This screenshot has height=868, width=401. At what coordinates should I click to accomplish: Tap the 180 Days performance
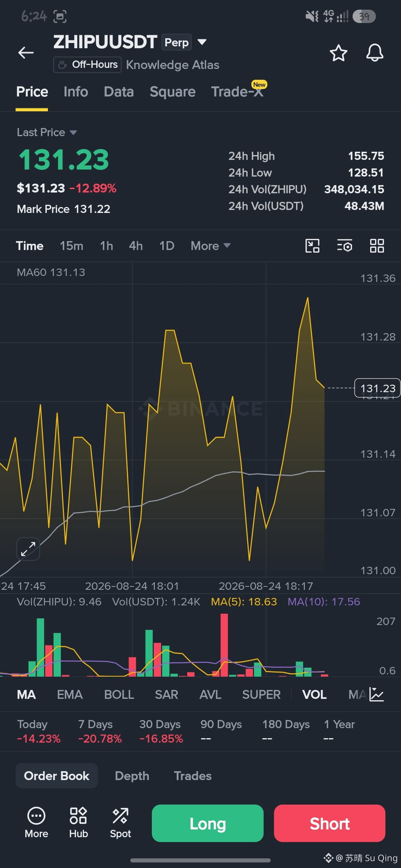[x=286, y=731]
